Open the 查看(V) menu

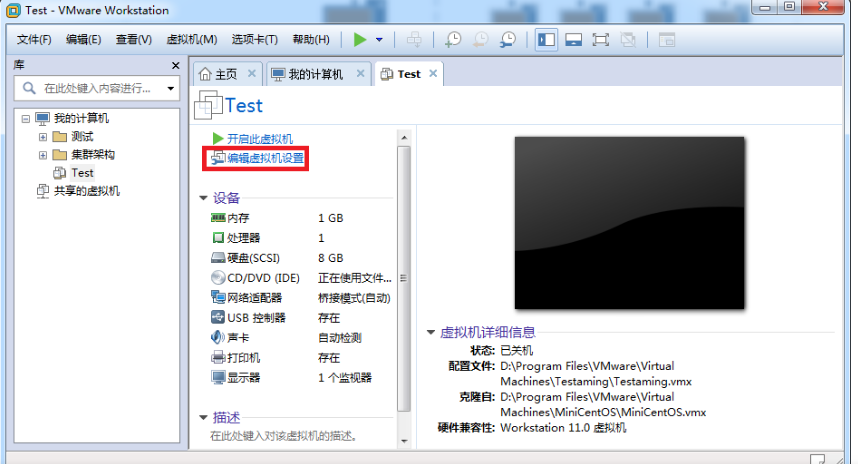134,39
